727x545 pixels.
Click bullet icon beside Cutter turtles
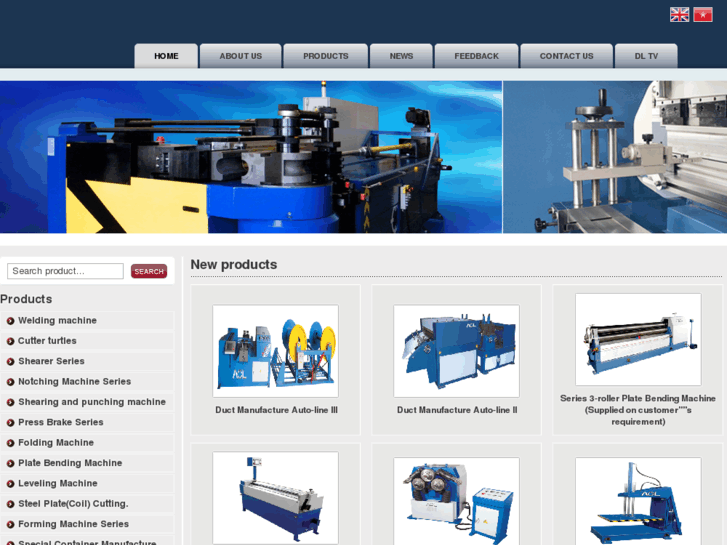(x=10, y=341)
